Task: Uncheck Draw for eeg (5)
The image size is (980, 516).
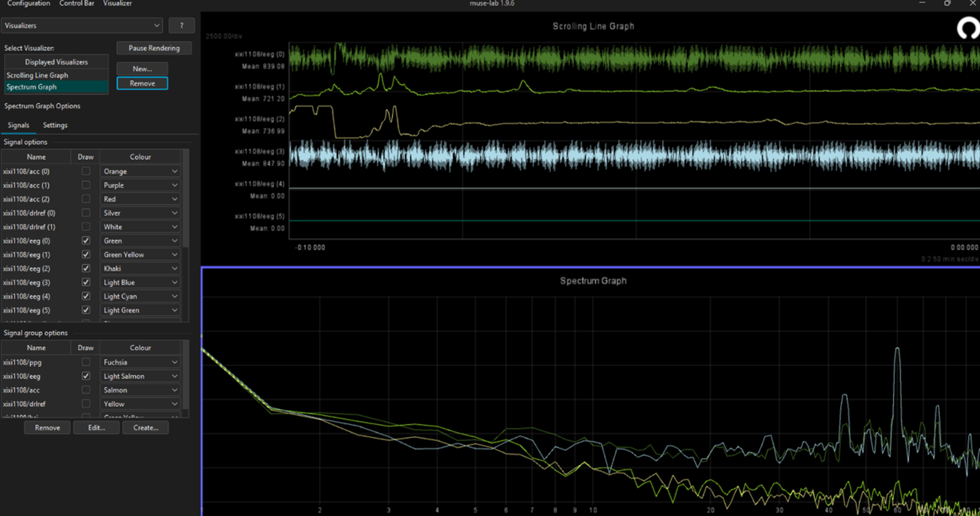Action: tap(86, 310)
